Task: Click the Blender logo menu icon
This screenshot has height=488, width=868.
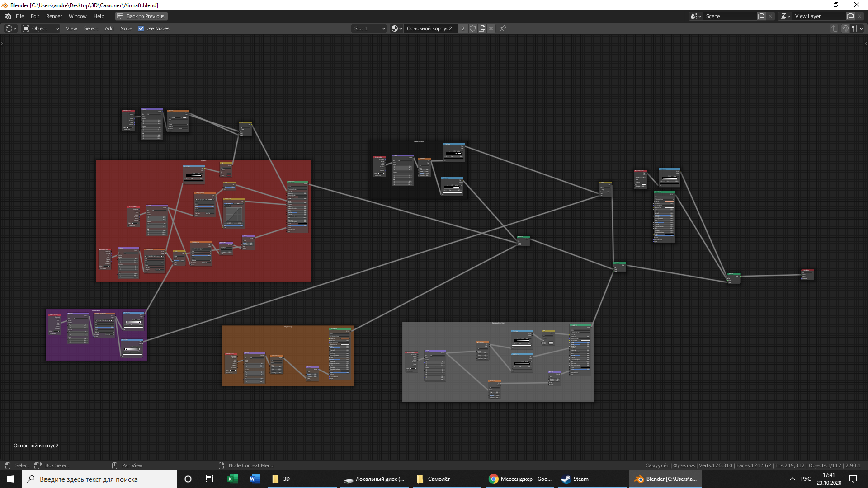Action: (x=8, y=16)
